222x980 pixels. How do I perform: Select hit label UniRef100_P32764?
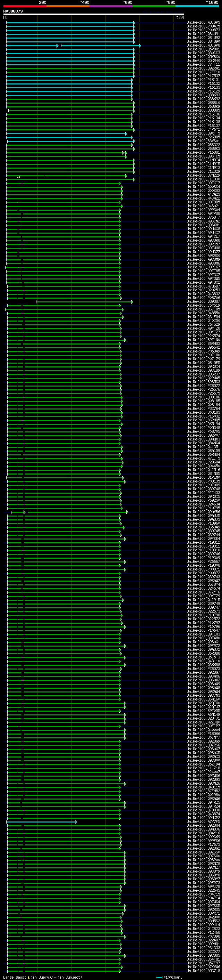(203, 408)
